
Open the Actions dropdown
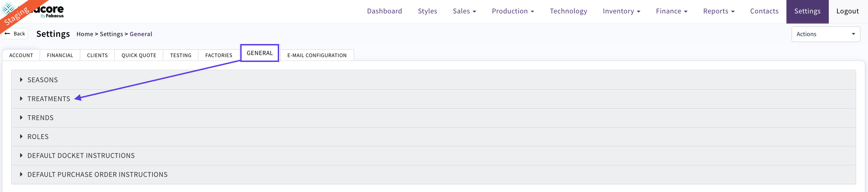click(x=825, y=34)
